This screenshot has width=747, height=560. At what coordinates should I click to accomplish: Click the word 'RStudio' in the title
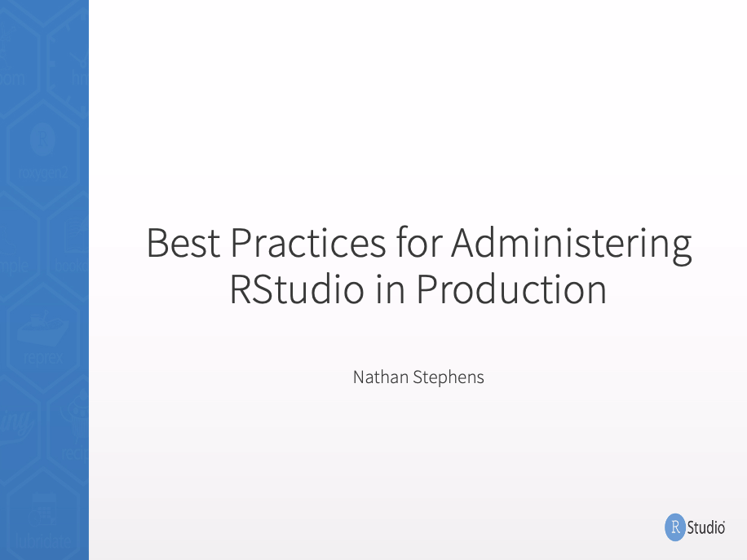click(x=295, y=290)
